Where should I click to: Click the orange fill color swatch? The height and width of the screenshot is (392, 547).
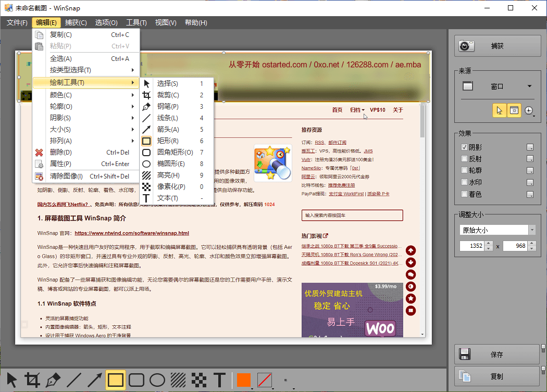tap(244, 380)
